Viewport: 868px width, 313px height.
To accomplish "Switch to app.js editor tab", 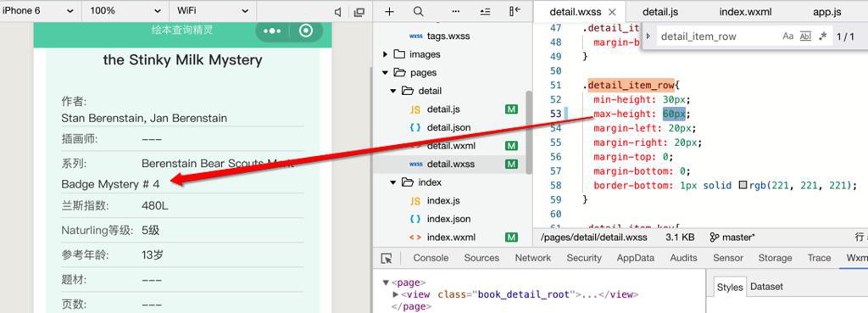I will (827, 12).
